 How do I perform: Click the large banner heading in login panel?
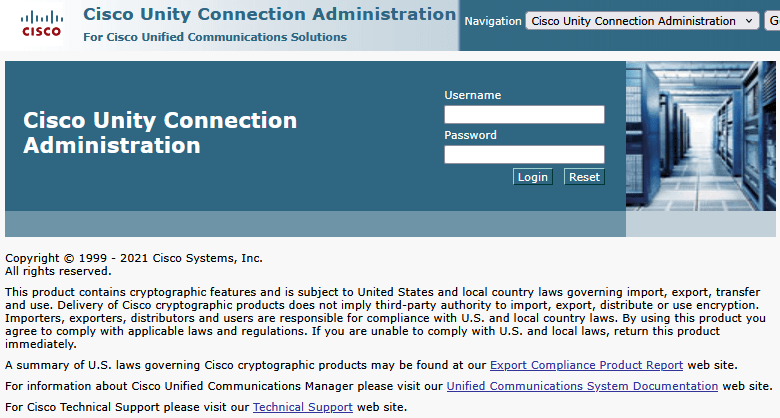(160, 132)
